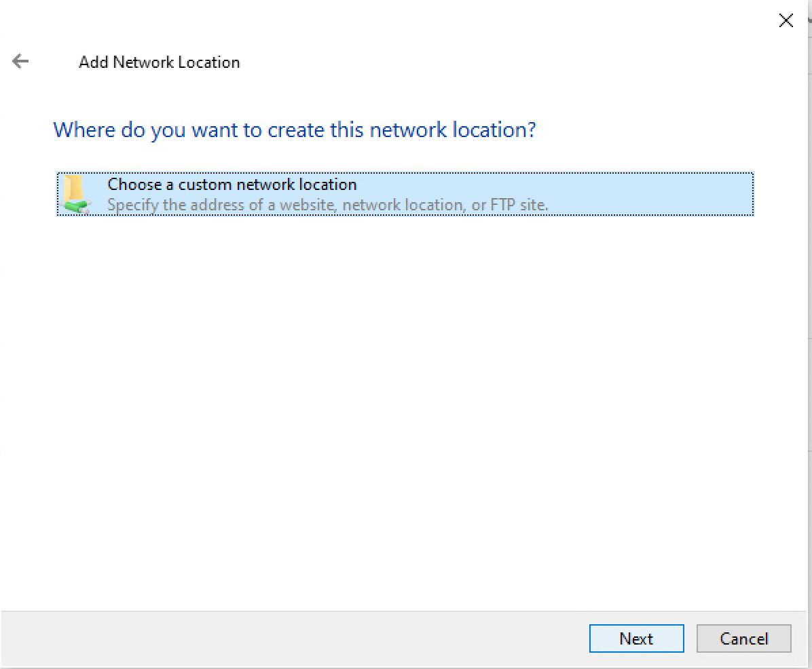Click the green connector on folder icon
The image size is (812, 669).
click(x=77, y=206)
